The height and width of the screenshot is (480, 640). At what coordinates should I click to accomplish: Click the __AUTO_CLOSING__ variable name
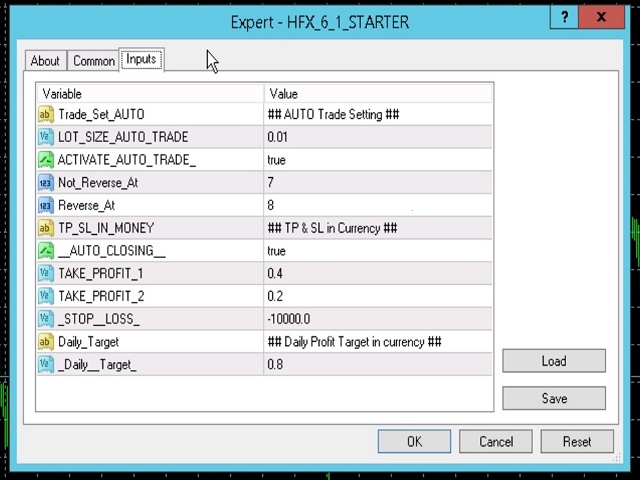[112, 251]
